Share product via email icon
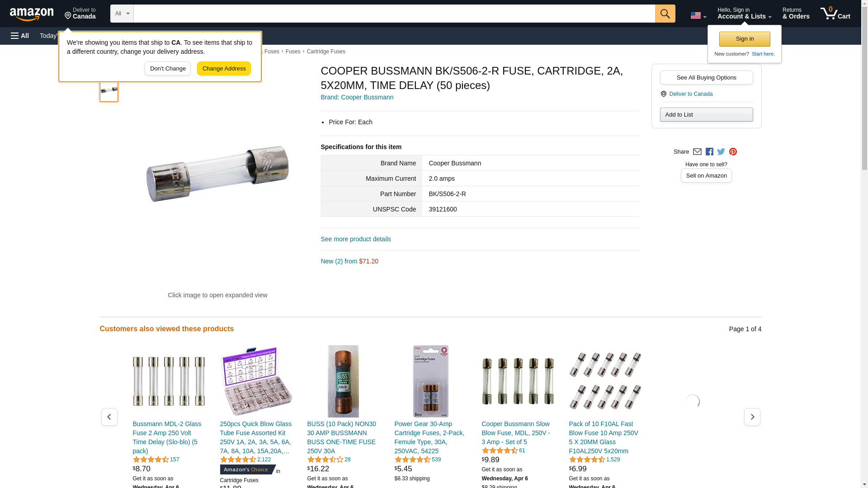868x488 pixels. [x=697, y=152]
